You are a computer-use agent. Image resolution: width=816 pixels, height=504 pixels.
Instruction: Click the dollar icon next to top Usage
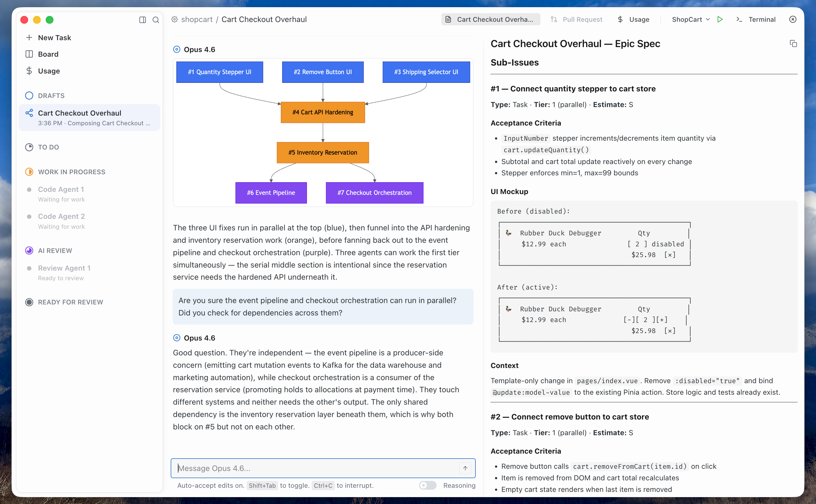(x=620, y=19)
